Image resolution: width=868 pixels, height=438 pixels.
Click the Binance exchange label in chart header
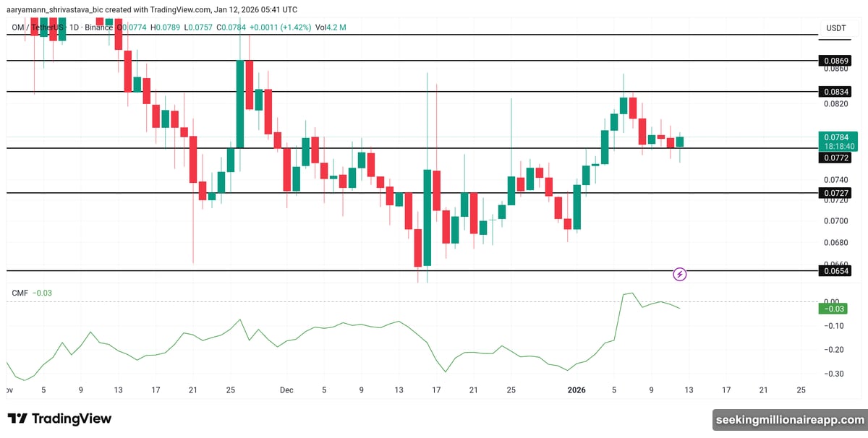(98, 27)
